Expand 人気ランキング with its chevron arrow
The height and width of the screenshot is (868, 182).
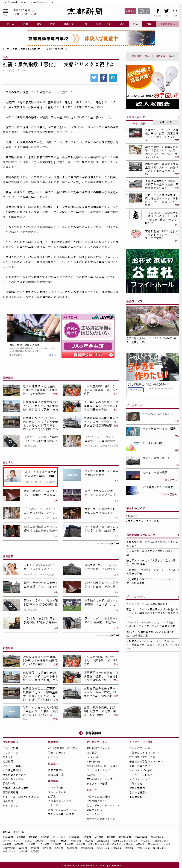pyautogui.click(x=178, y=117)
